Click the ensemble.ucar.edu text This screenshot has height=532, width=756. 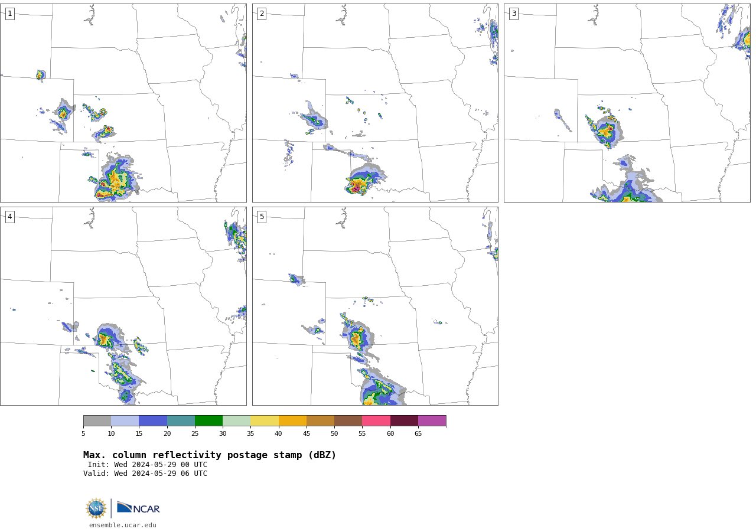123,525
